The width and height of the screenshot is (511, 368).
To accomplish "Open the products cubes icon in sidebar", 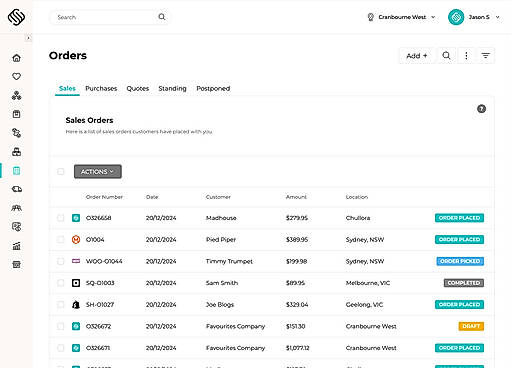I will (x=16, y=96).
